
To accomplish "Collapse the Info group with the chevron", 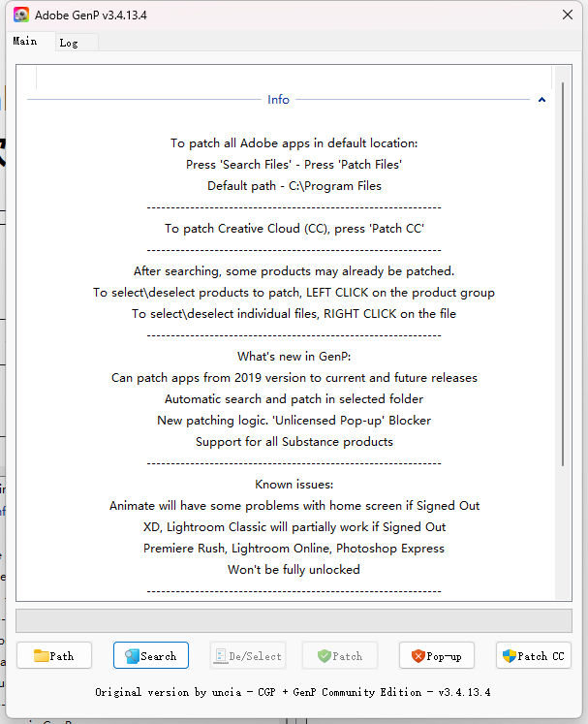I will (x=542, y=100).
